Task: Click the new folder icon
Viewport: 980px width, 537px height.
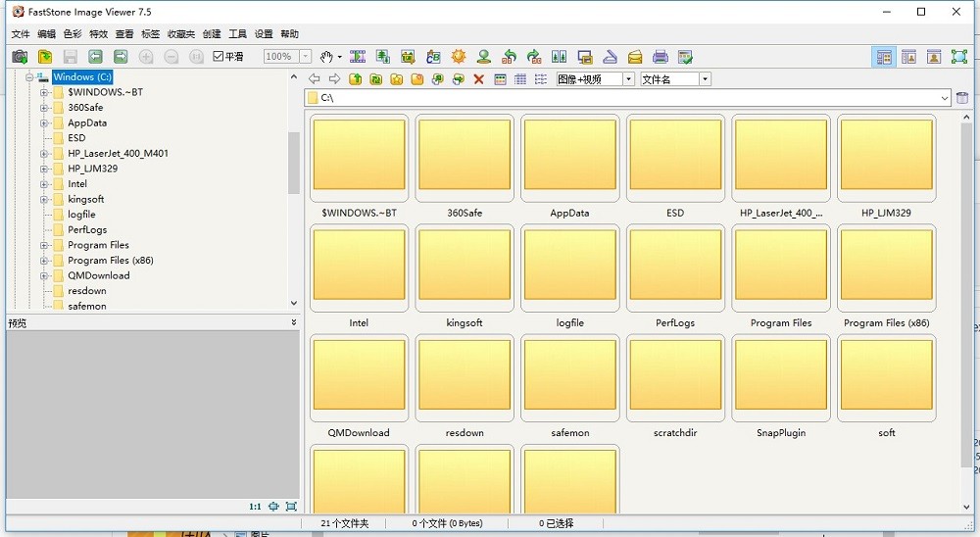Action: [416, 78]
